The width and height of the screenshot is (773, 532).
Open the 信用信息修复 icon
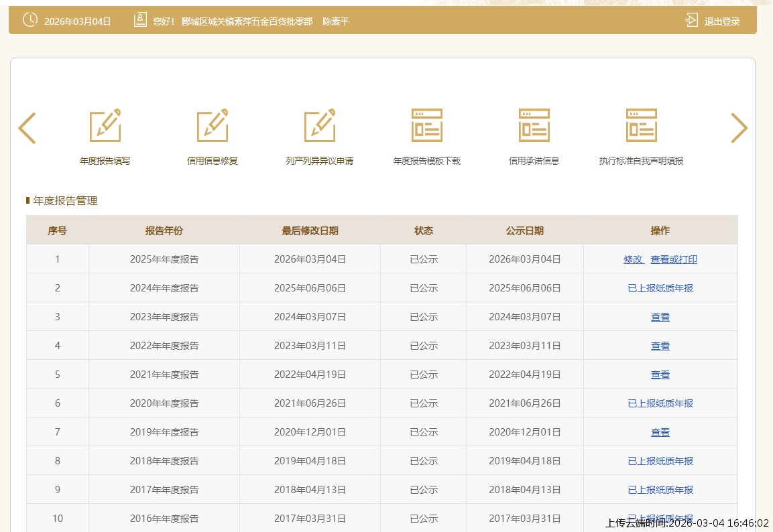[x=213, y=125]
